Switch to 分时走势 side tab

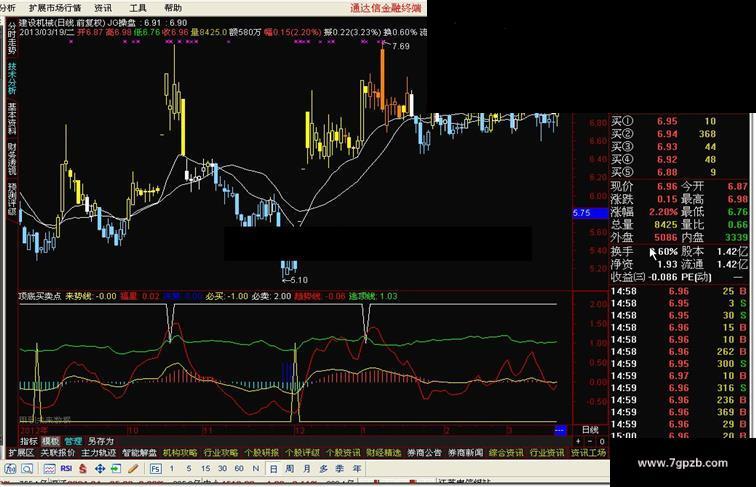point(12,39)
